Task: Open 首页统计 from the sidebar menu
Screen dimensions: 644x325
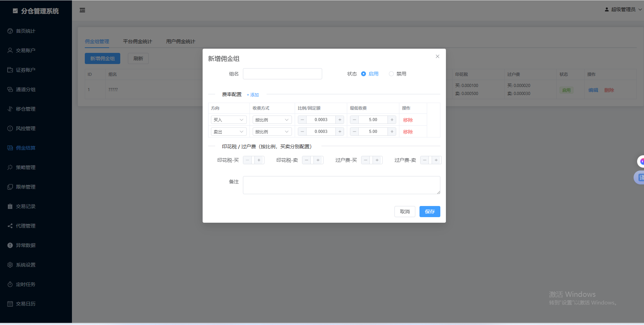Action: click(36, 31)
